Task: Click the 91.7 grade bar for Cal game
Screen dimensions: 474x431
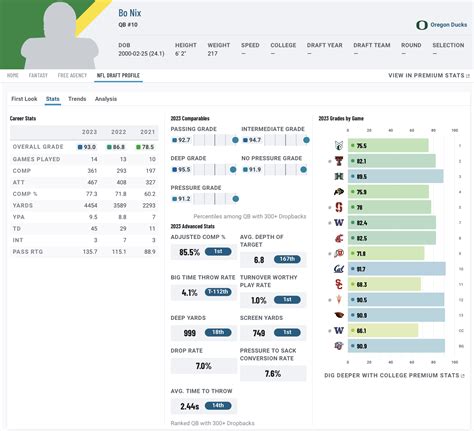Action: [x=397, y=269]
